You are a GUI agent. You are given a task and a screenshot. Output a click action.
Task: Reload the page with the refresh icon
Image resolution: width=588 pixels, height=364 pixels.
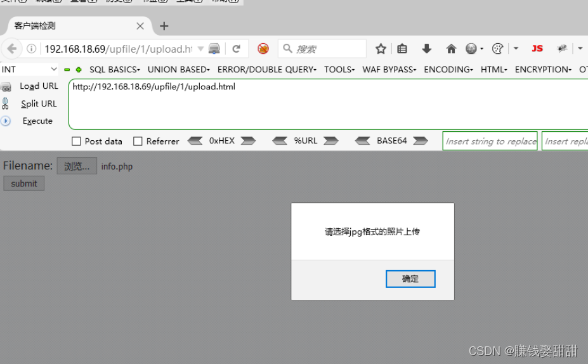[x=236, y=49]
